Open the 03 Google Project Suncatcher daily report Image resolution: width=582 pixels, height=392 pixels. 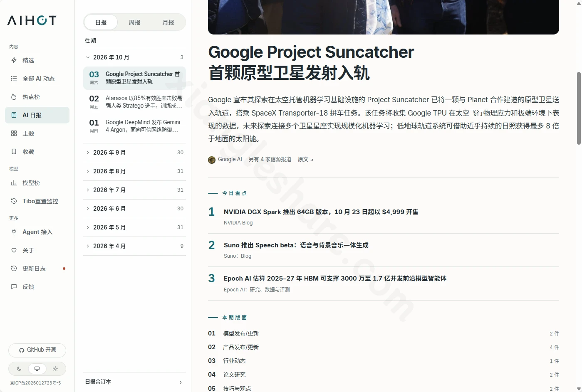point(134,78)
